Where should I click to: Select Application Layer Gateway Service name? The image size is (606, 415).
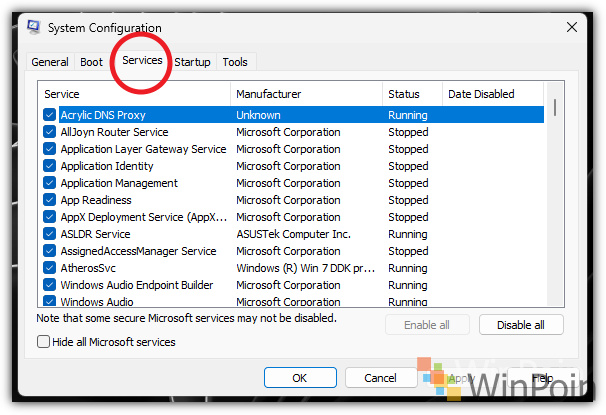[x=143, y=149]
